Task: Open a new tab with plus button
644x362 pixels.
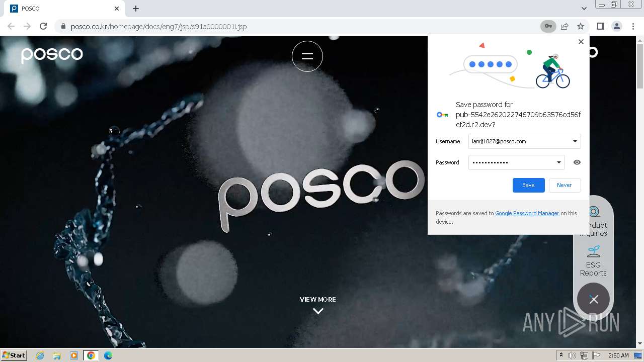Action: click(136, 9)
